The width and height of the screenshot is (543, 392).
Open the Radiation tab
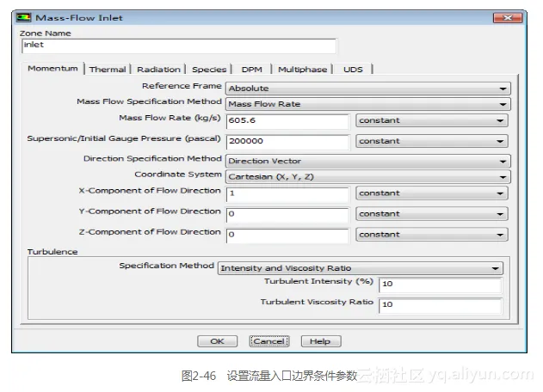[158, 69]
